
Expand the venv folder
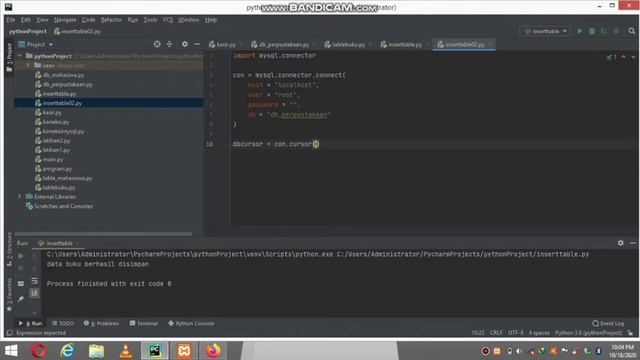[28, 65]
